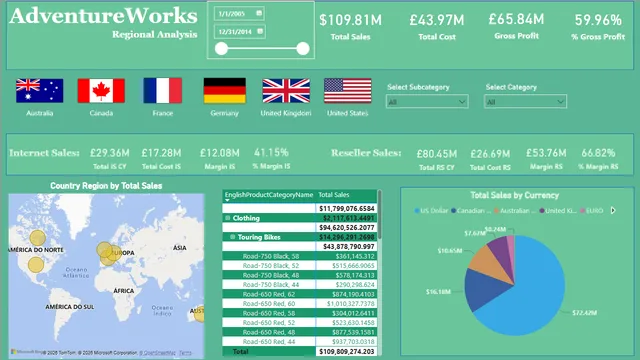Click the Total Sales column header
Image resolution: width=640 pixels, height=360 pixels.
click(333, 195)
